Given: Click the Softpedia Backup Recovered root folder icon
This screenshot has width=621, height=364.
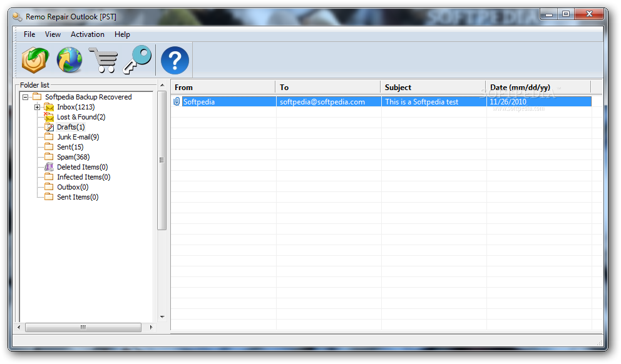Looking at the screenshot, I should click(37, 97).
